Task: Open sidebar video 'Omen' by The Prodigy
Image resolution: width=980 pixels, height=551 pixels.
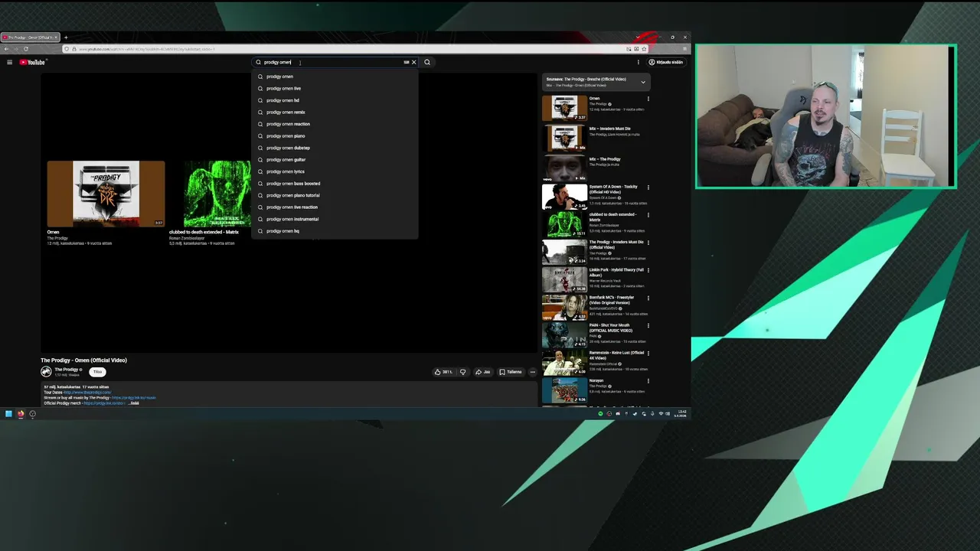Action: [x=565, y=108]
